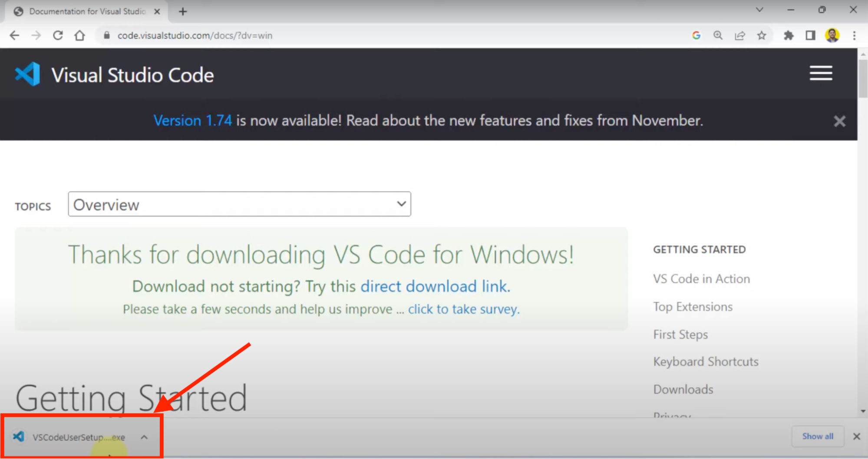868x459 pixels.
Task: Open the zoom magnifier icon in address bar
Action: (x=718, y=36)
